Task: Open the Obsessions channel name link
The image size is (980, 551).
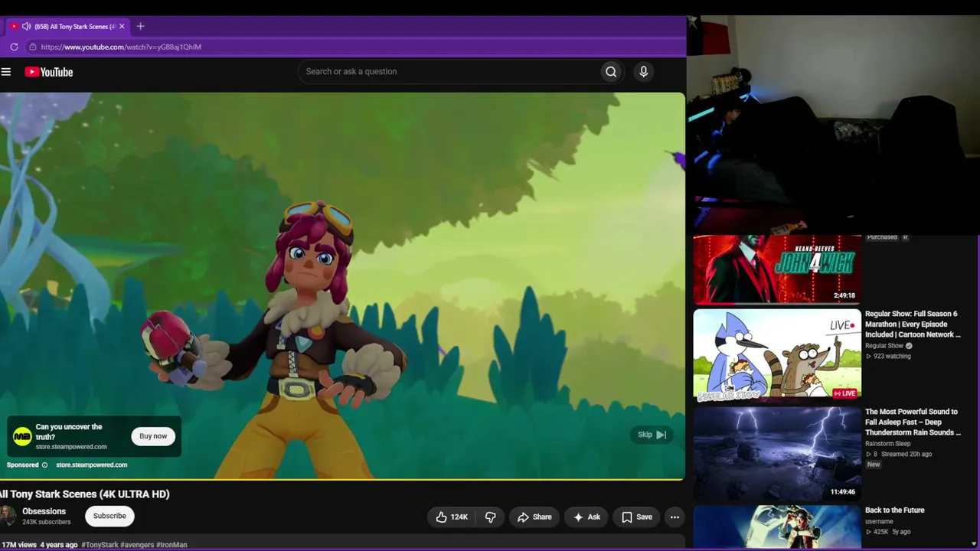Action: click(44, 511)
